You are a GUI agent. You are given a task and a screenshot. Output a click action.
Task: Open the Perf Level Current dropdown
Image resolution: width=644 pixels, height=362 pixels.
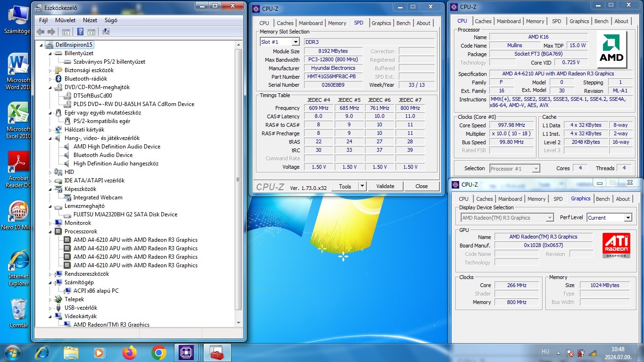(x=627, y=218)
